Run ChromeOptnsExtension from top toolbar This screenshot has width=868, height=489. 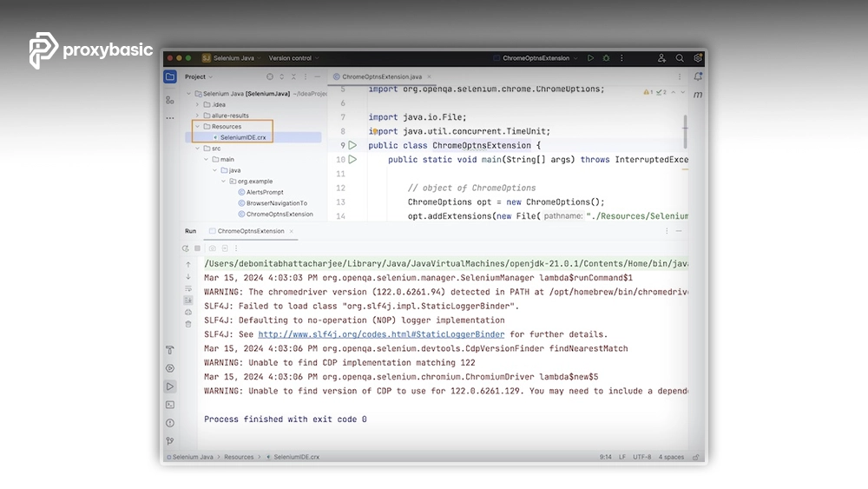point(590,57)
